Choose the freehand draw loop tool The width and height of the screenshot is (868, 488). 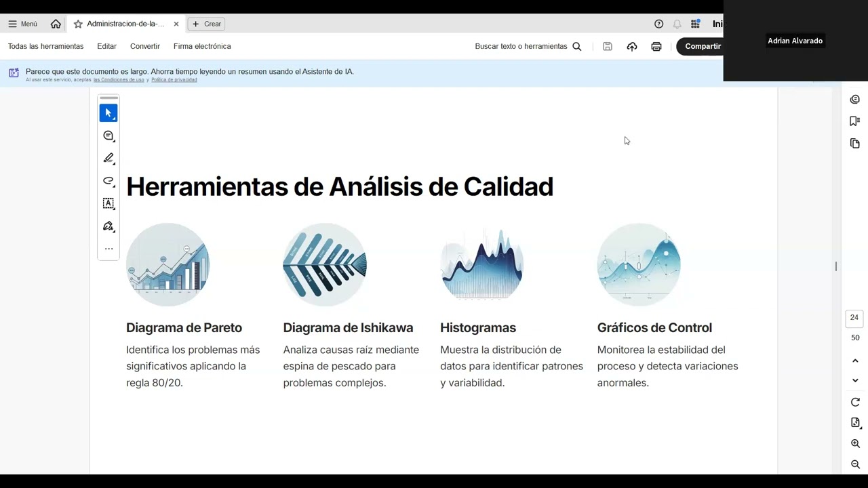point(108,181)
